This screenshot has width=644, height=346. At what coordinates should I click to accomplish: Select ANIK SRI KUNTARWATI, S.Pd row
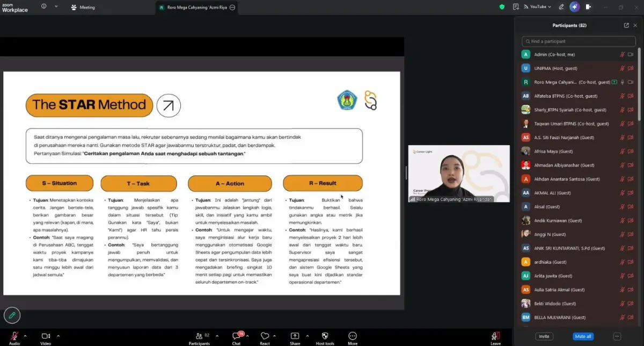pos(578,248)
